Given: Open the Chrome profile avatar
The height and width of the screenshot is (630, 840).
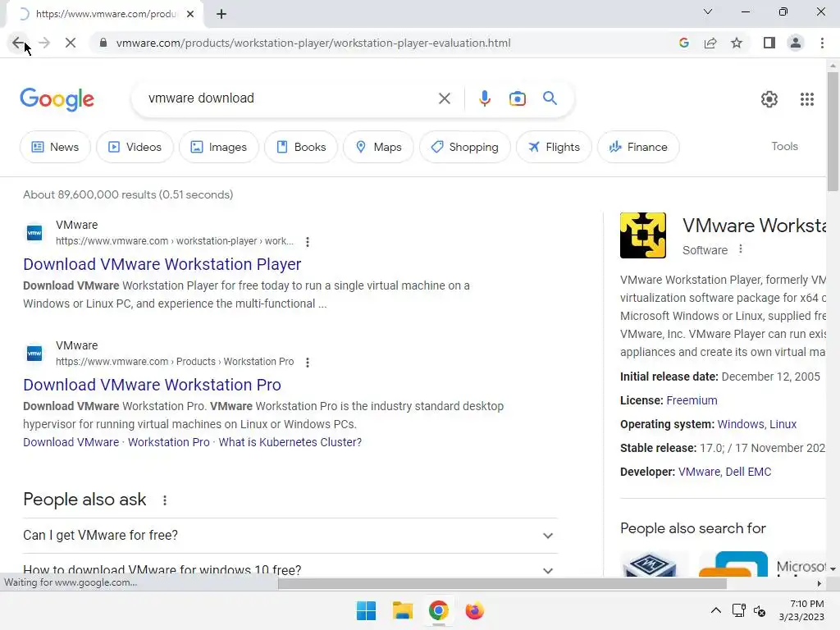Looking at the screenshot, I should [x=796, y=43].
